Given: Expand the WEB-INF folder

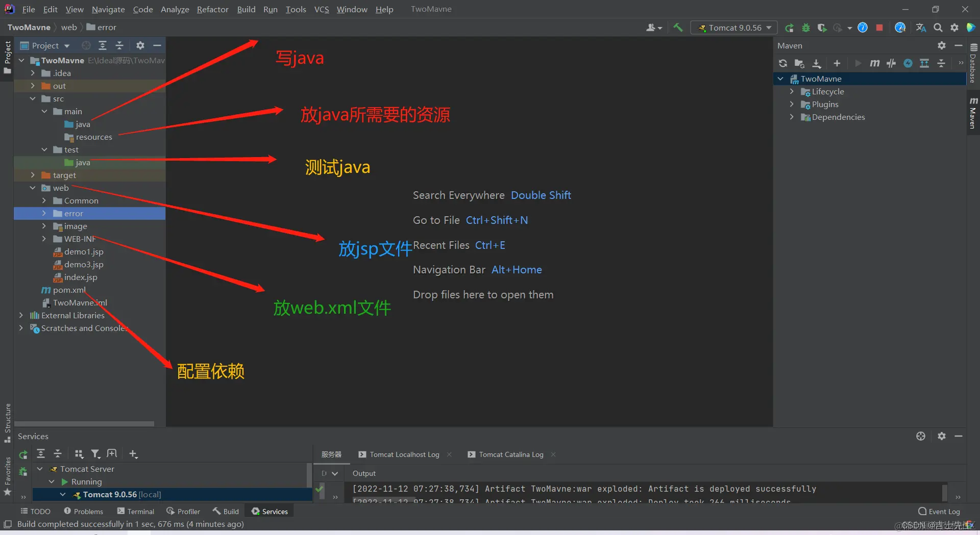Looking at the screenshot, I should 44,239.
